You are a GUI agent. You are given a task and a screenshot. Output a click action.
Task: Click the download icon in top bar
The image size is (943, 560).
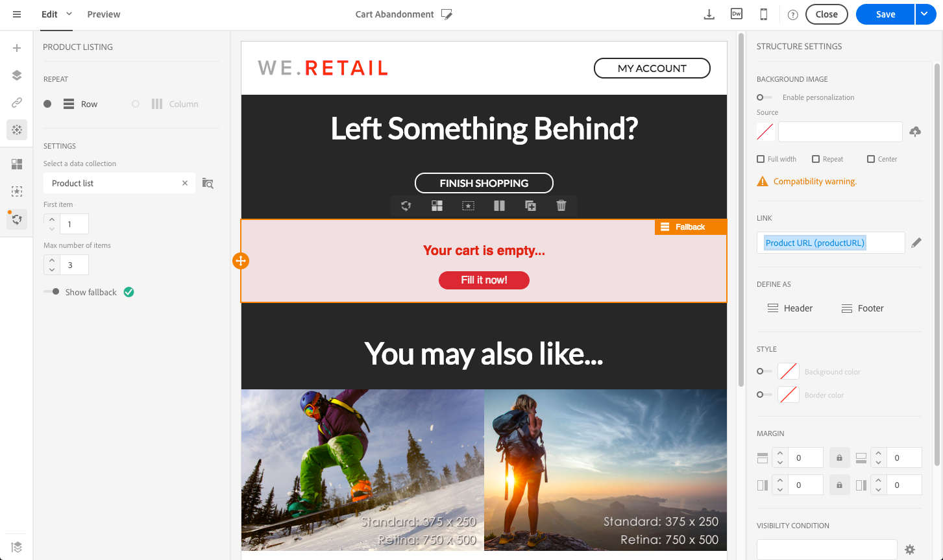pyautogui.click(x=709, y=14)
